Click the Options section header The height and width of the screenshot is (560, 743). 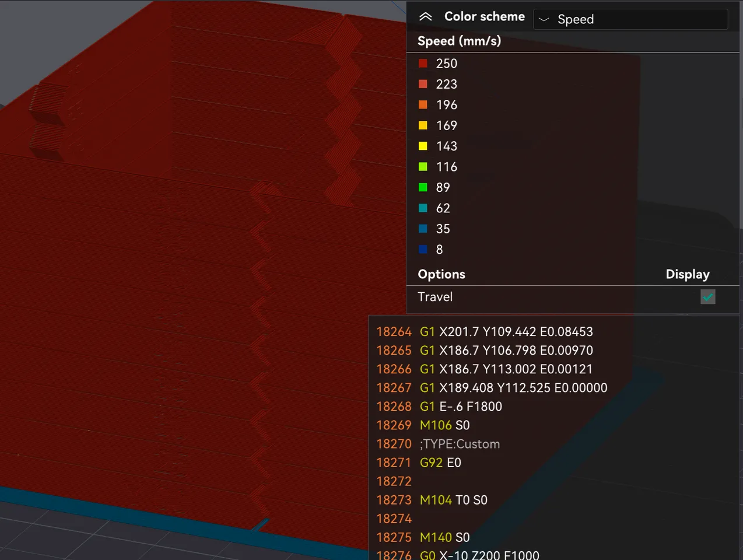click(441, 274)
